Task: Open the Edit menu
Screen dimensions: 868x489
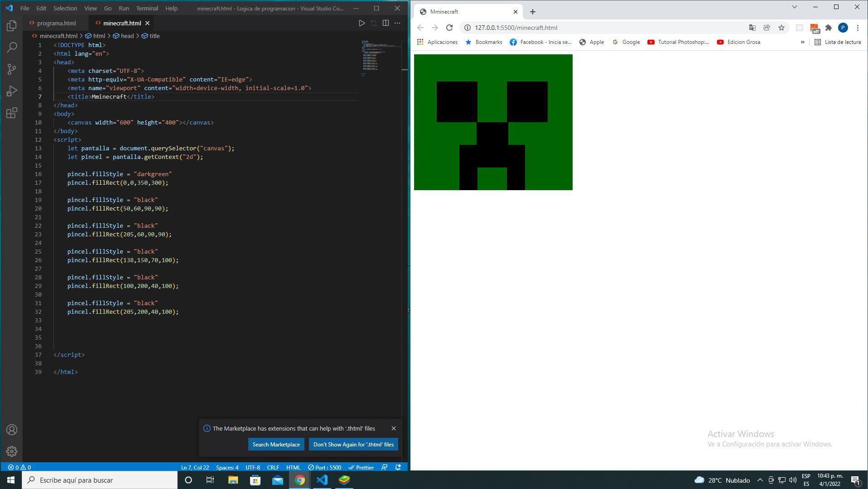Action: (x=41, y=8)
